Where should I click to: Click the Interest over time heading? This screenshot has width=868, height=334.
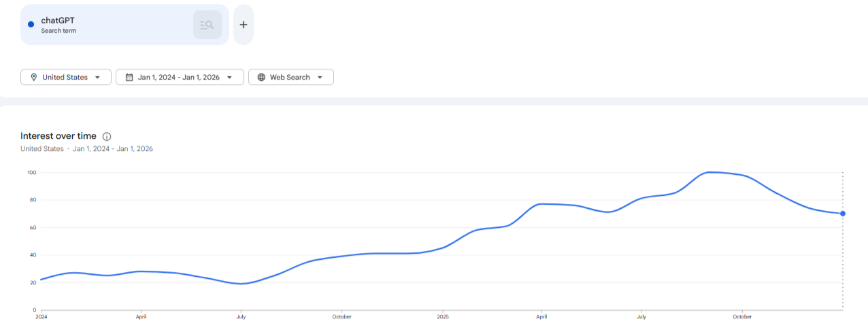point(59,136)
